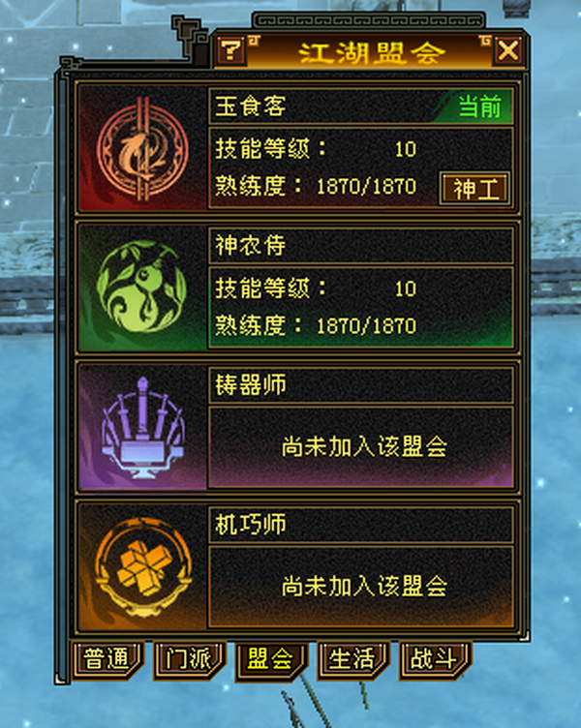Screen dimensions: 581x728
Task: Click 尚未加入该盟会 under 机巧师
Action: click(364, 586)
